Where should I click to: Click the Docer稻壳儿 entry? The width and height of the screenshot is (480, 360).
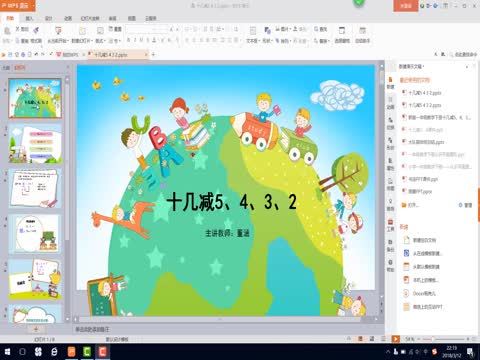click(x=420, y=293)
